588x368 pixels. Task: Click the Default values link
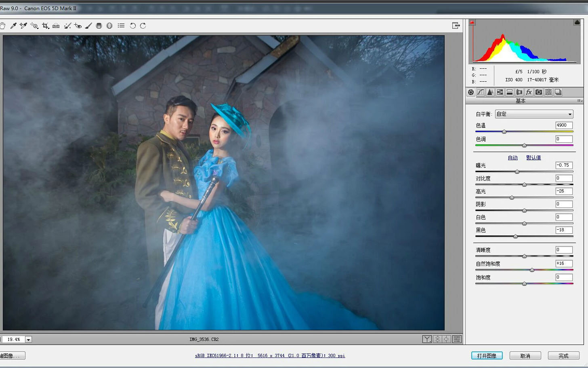click(x=533, y=158)
